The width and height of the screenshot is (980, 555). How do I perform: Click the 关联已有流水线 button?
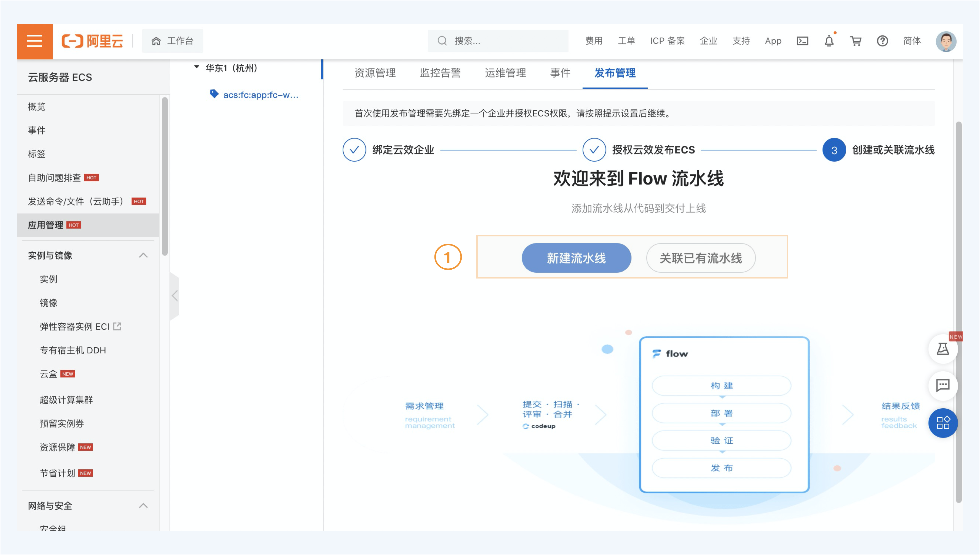(701, 258)
